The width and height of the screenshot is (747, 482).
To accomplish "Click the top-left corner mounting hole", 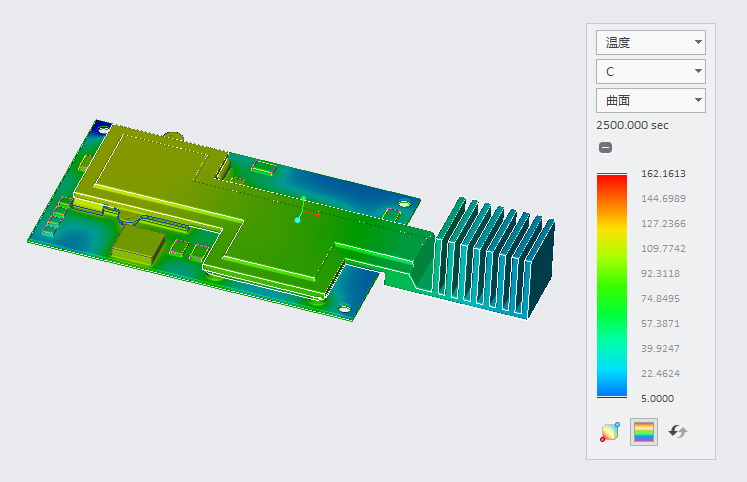I will point(101,127).
